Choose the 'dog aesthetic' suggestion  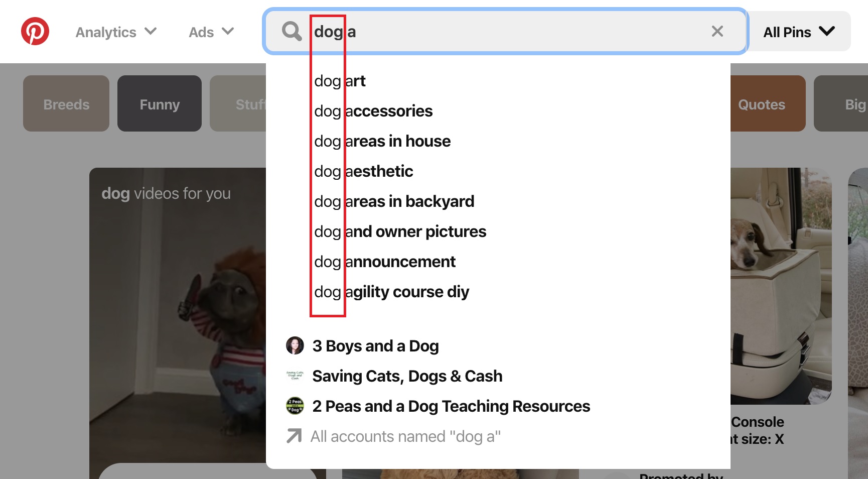pyautogui.click(x=364, y=171)
